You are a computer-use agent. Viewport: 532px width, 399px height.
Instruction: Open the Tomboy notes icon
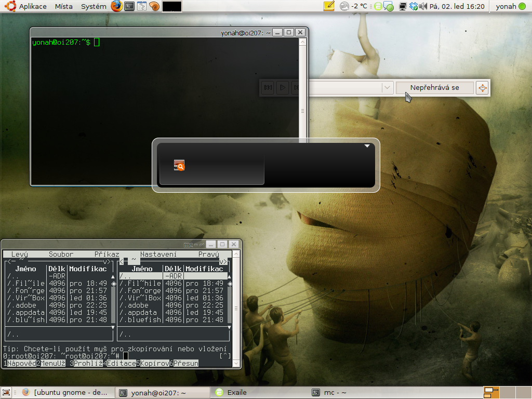coord(329,6)
